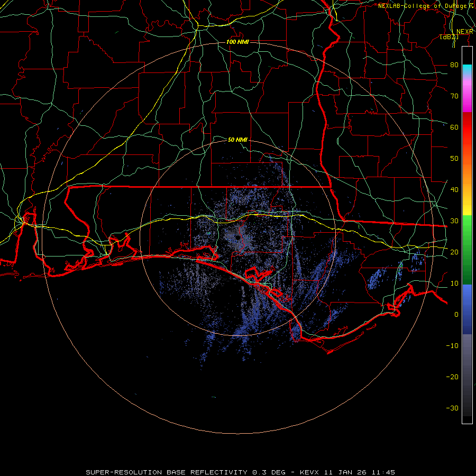Click the 100 NMI range ring label

point(237,42)
